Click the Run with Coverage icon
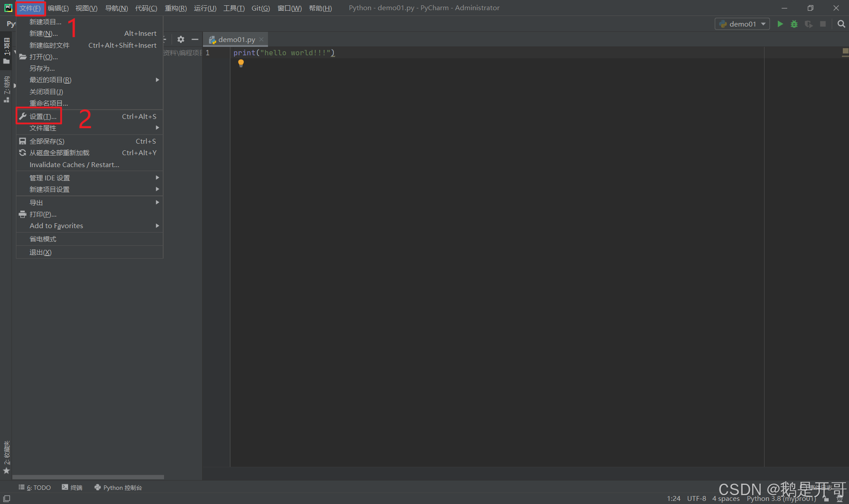849x504 pixels. click(x=808, y=24)
